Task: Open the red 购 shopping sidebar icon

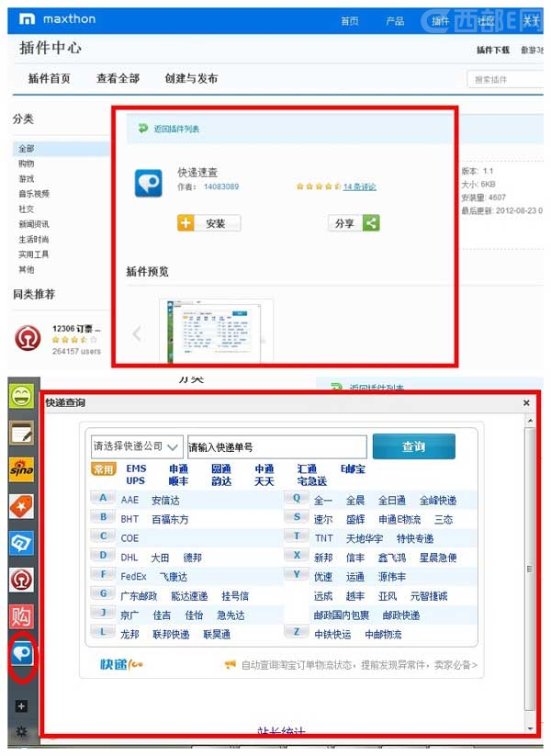Action: 22,616
